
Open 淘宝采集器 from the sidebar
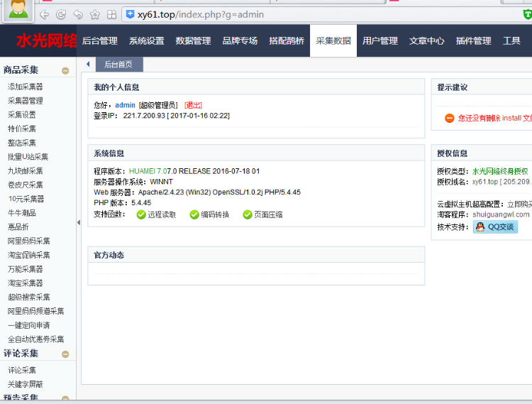(x=26, y=283)
